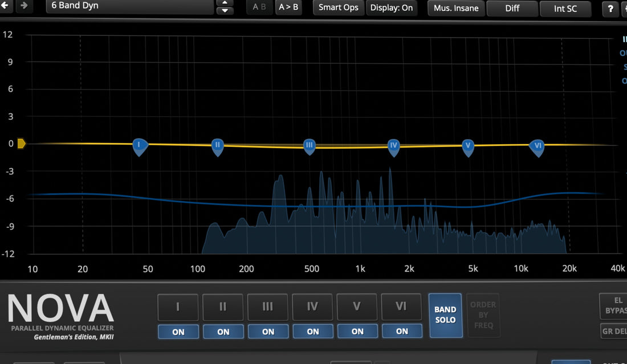Click the NOVA logo

[x=60, y=308]
